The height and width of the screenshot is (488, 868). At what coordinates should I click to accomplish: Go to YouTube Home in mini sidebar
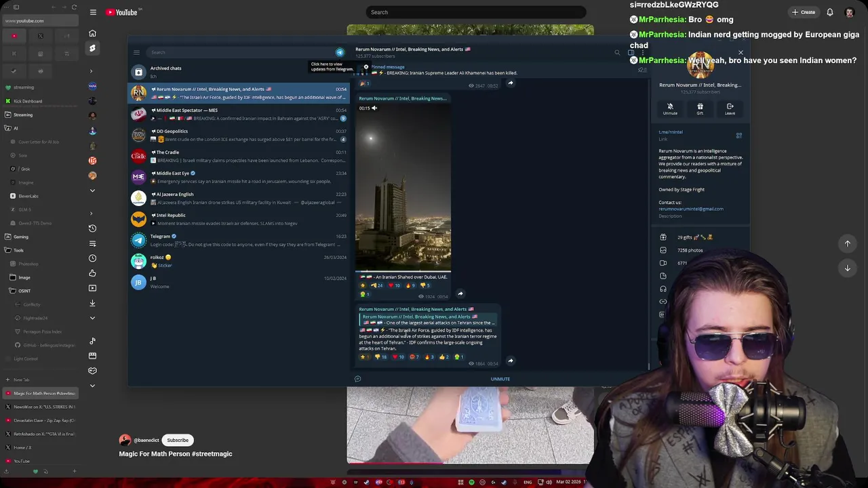[x=92, y=33]
